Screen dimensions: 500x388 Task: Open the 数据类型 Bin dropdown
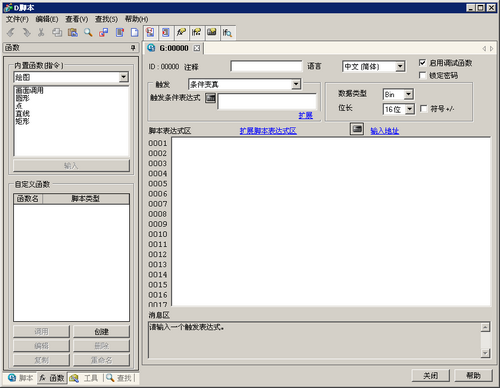pyautogui.click(x=409, y=94)
